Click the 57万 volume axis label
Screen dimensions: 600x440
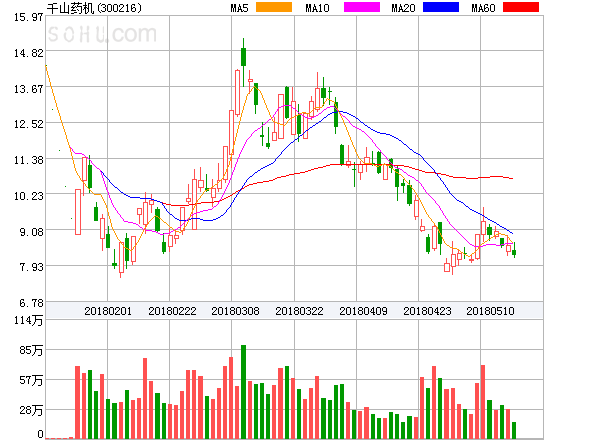click(31, 380)
